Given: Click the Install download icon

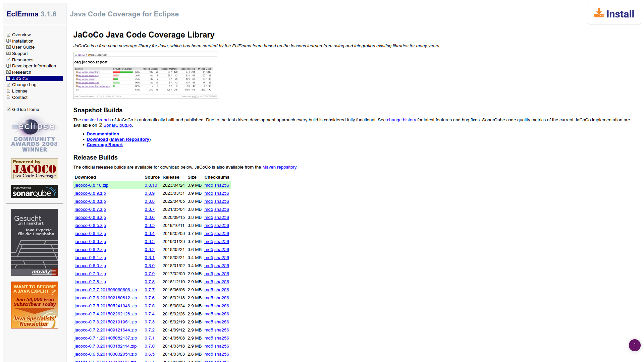Looking at the screenshot, I should click(599, 13).
